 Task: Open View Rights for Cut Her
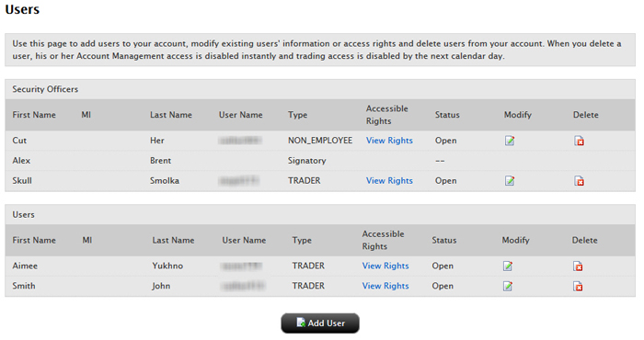389,141
